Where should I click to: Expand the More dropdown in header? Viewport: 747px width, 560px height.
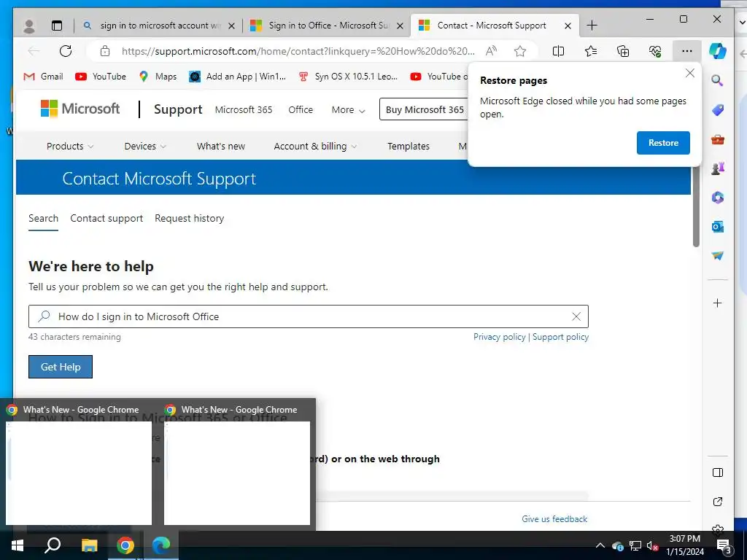click(348, 110)
